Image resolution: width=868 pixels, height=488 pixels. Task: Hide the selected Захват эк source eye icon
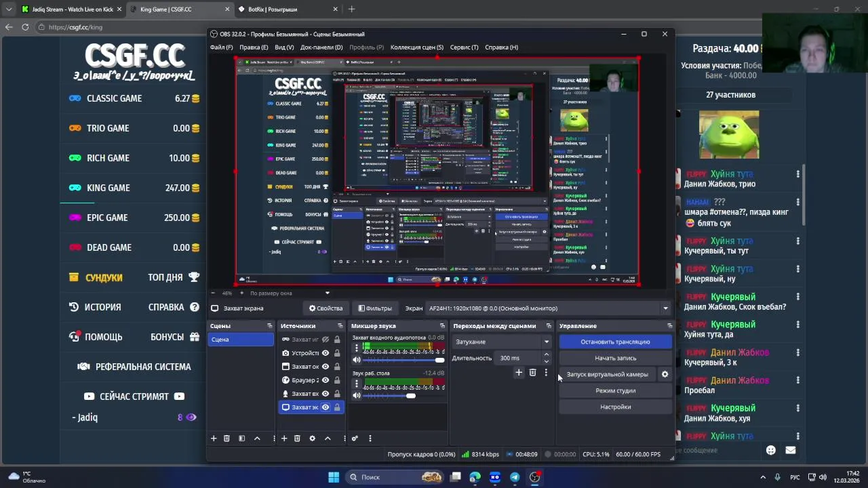click(x=325, y=407)
